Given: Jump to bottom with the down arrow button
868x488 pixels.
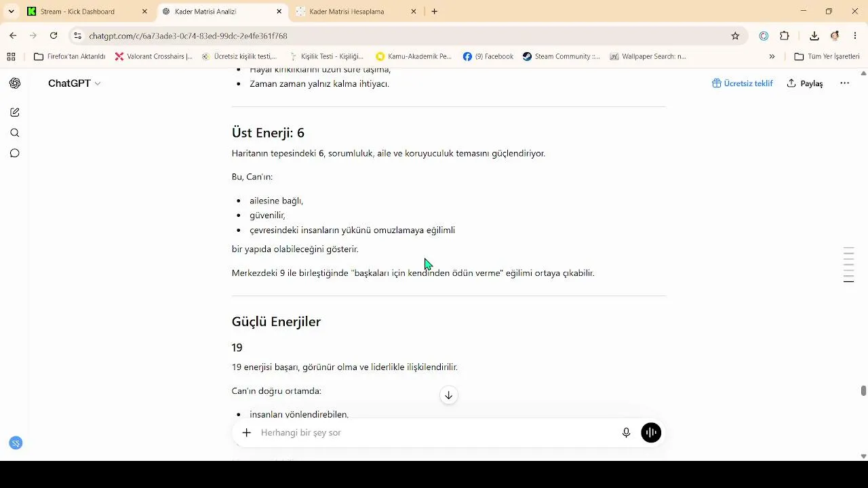Looking at the screenshot, I should [x=448, y=395].
